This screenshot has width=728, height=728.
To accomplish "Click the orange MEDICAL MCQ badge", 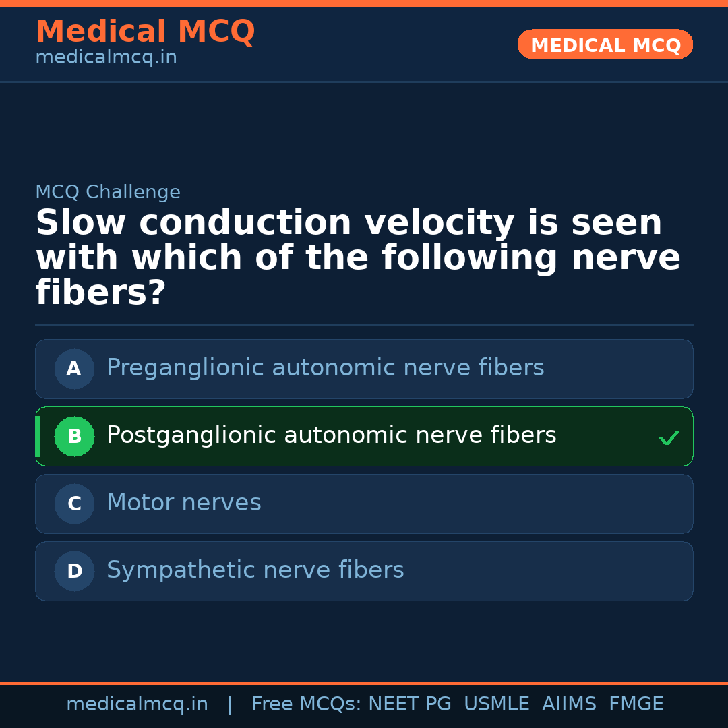I will (605, 44).
